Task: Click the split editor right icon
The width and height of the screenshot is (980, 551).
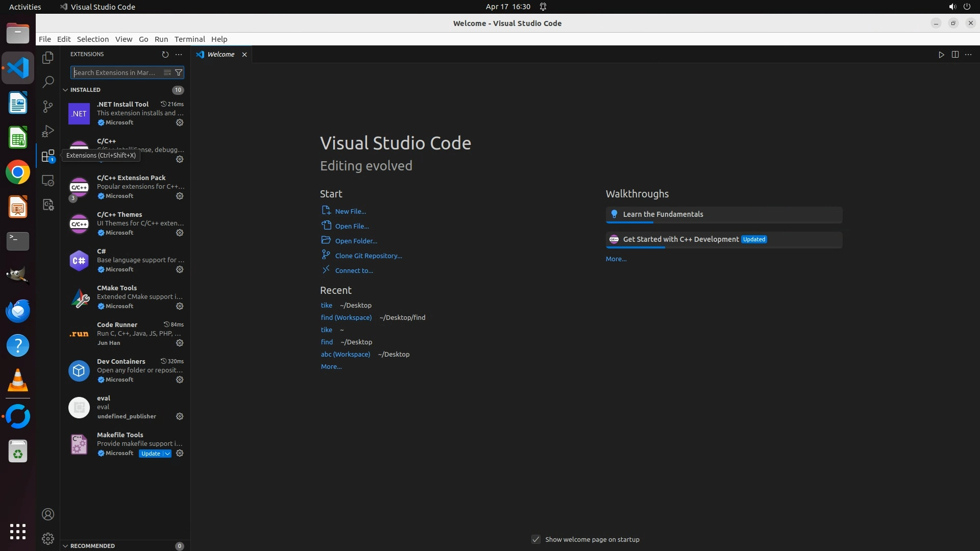Action: point(955,55)
